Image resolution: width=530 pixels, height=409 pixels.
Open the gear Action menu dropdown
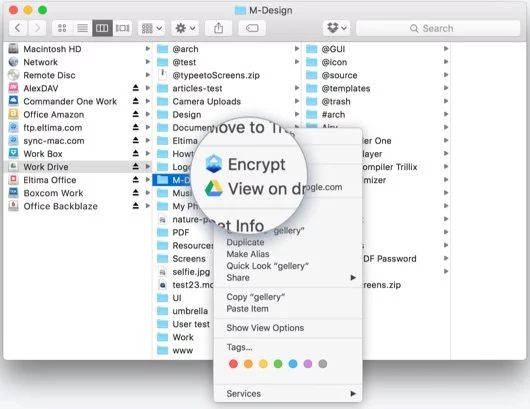pos(185,28)
